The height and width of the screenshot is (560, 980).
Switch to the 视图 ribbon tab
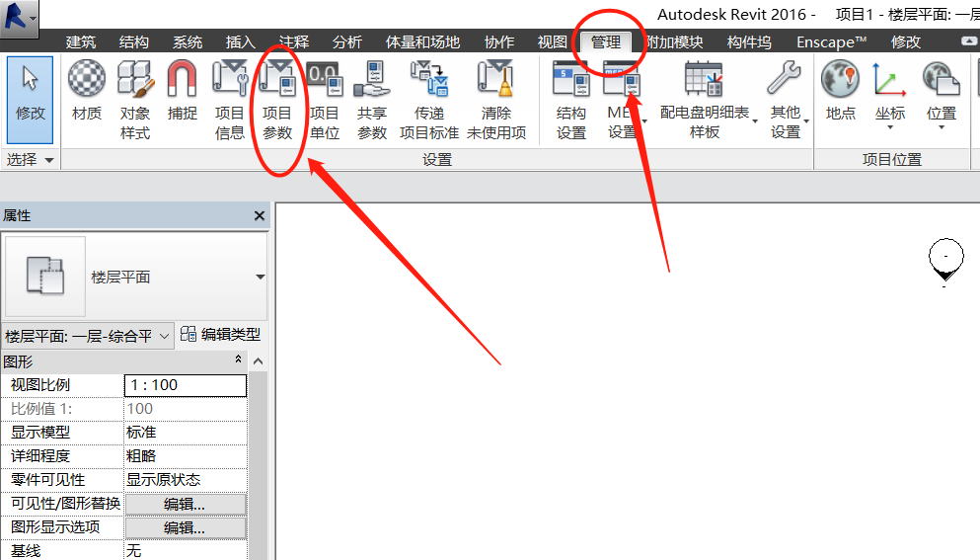coord(552,41)
